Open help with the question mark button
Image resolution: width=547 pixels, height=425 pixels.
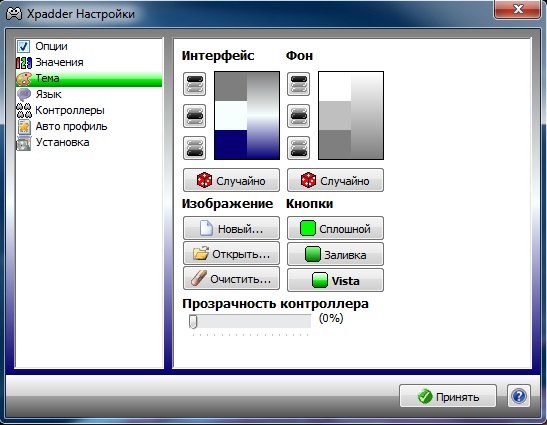(x=519, y=396)
